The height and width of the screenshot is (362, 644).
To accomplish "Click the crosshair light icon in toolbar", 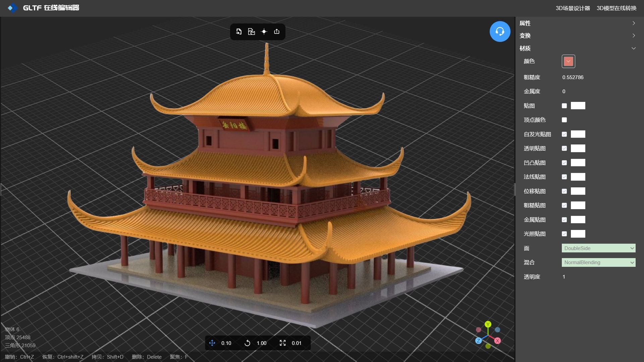I will [264, 32].
